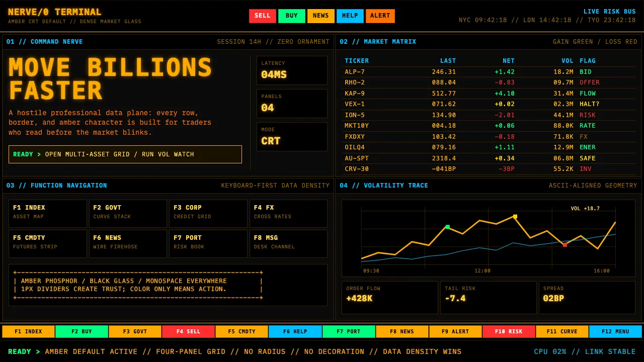The width and height of the screenshot is (644, 362).
Task: Click F11 CURVE in bottom function bar
Action: tap(562, 332)
